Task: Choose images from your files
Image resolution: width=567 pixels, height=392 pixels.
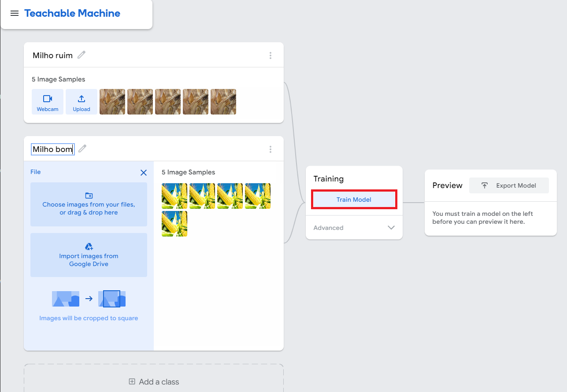Action: (x=89, y=204)
